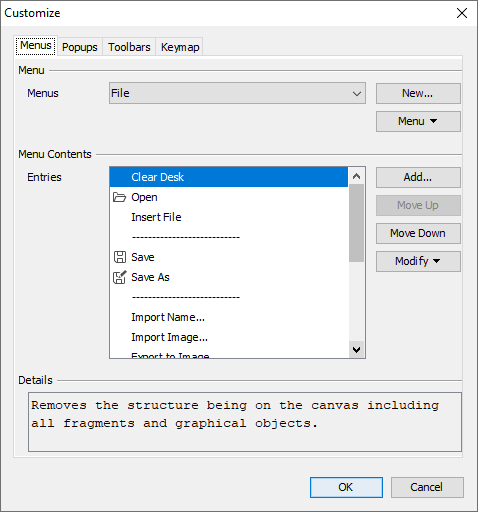Open the Keymap tab
The image size is (478, 512).
point(180,47)
